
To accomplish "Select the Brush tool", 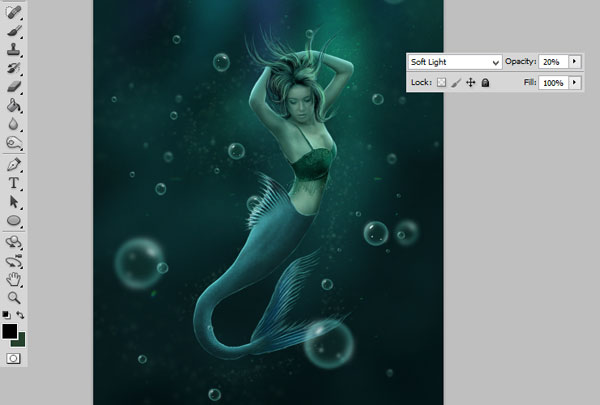I will coord(13,31).
